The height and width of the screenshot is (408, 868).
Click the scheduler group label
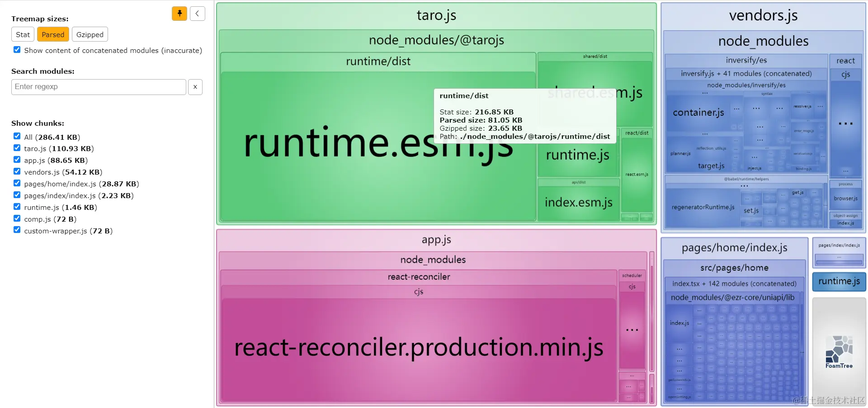(x=632, y=275)
